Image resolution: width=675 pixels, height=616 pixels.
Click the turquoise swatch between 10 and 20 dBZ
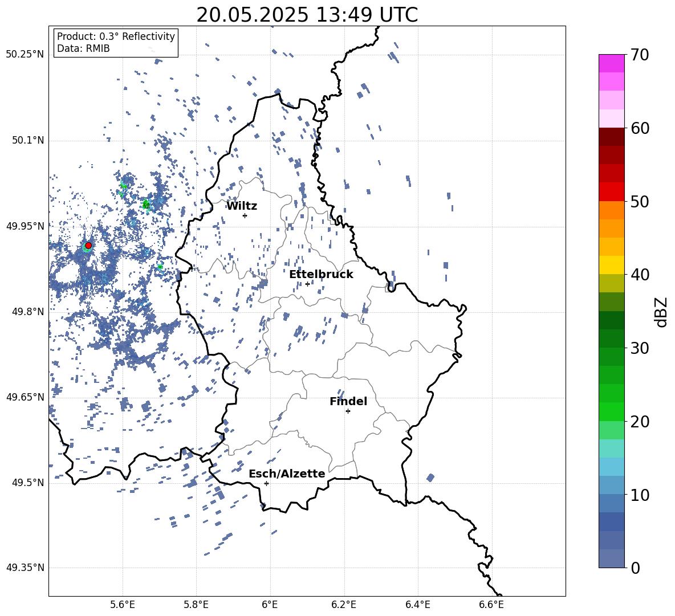coord(611,448)
